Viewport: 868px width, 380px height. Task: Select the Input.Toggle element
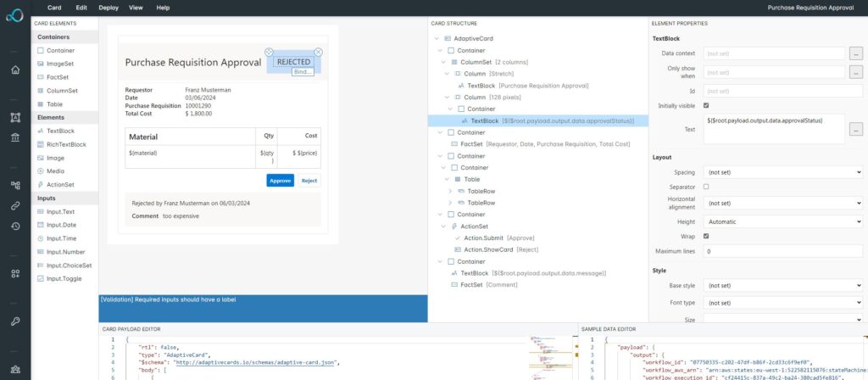pos(64,278)
